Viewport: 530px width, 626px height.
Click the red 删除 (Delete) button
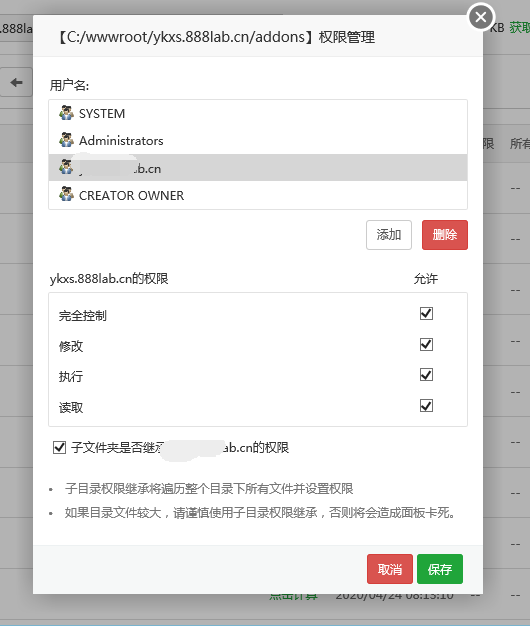(x=445, y=235)
